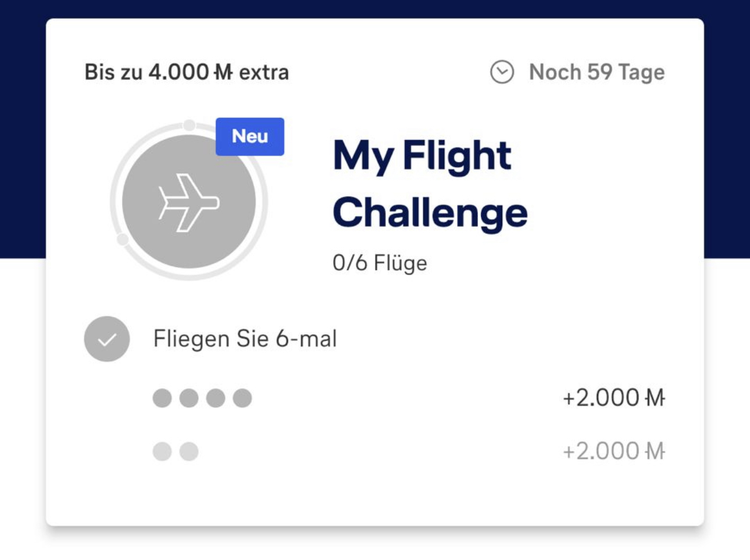The height and width of the screenshot is (560, 750).
Task: Click the lower-left marker dot on the progress ring
Action: coord(123,240)
